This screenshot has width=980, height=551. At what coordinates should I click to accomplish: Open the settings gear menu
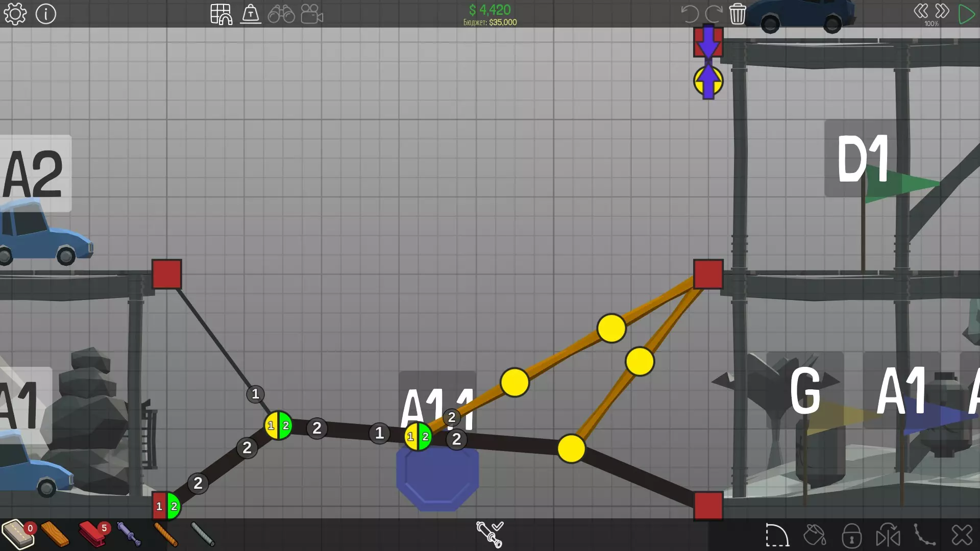[15, 14]
